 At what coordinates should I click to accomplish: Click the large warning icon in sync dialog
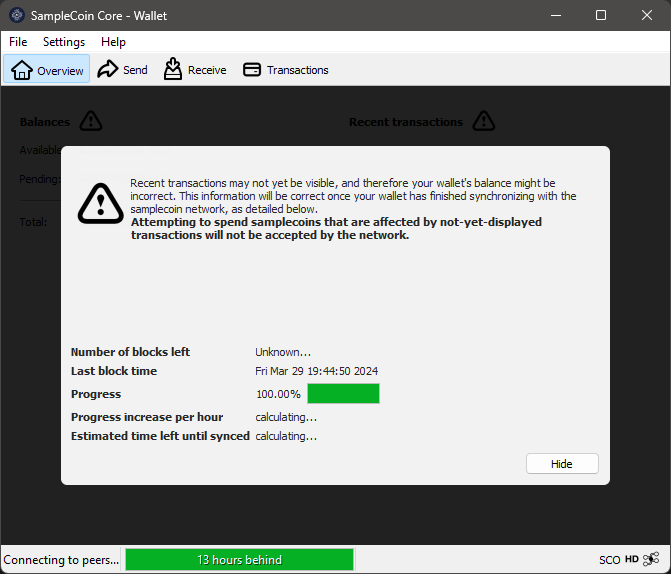click(100, 203)
